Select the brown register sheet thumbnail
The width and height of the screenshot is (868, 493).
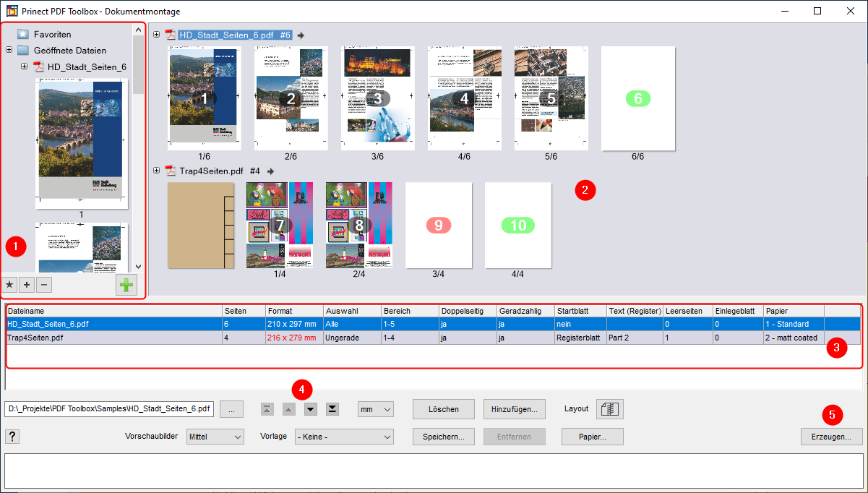coord(201,225)
